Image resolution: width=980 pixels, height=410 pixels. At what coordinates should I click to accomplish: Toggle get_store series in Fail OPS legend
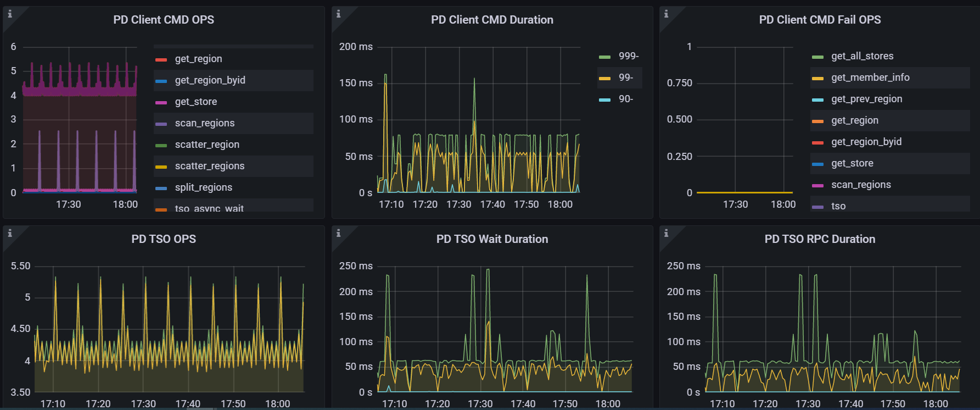[852, 163]
